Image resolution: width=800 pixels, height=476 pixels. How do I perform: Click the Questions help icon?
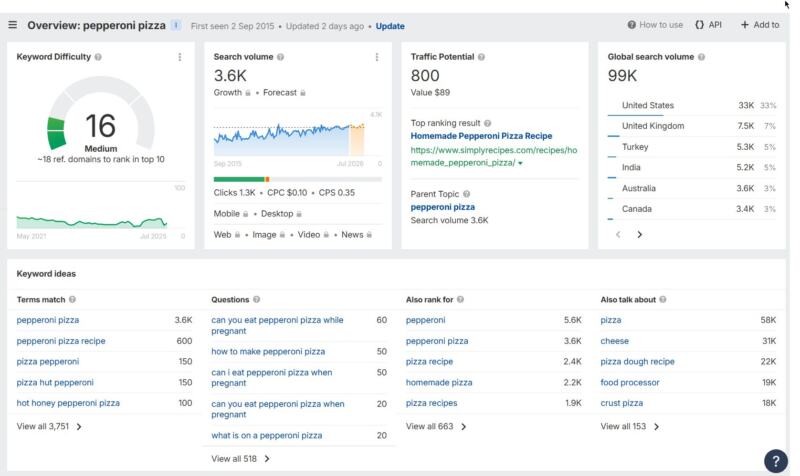(257, 299)
